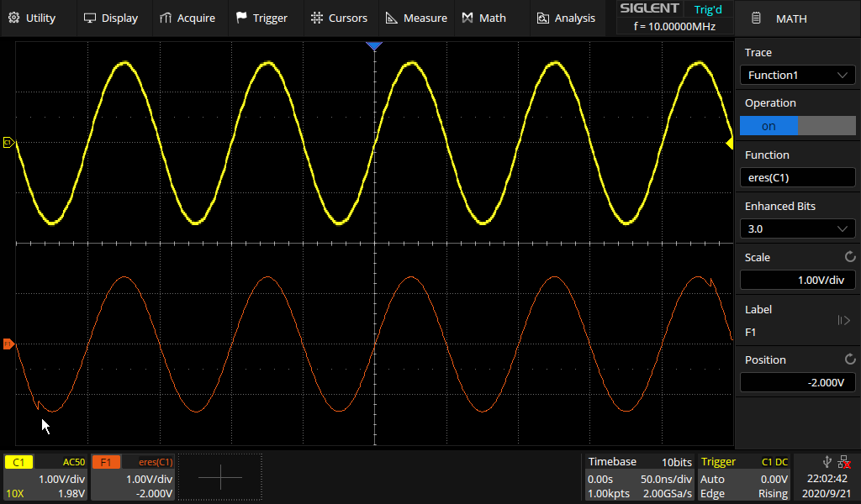Image resolution: width=861 pixels, height=504 pixels.
Task: Click the eres(C1) label in F1 box
Action: 156,462
